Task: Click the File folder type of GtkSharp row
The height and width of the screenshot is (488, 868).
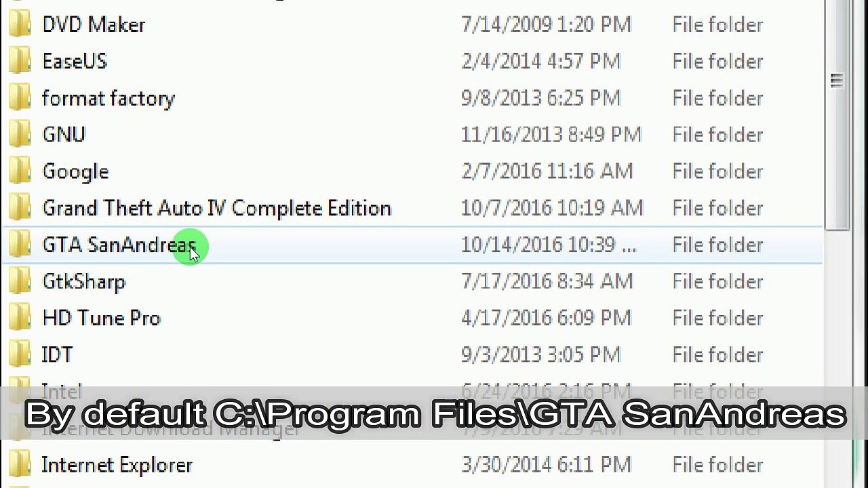Action: point(717,281)
